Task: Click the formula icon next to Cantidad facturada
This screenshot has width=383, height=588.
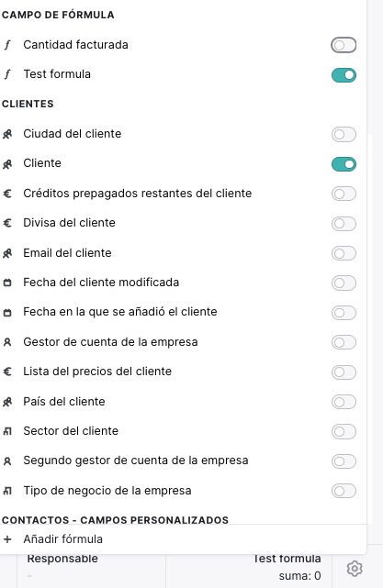Action: (7, 45)
